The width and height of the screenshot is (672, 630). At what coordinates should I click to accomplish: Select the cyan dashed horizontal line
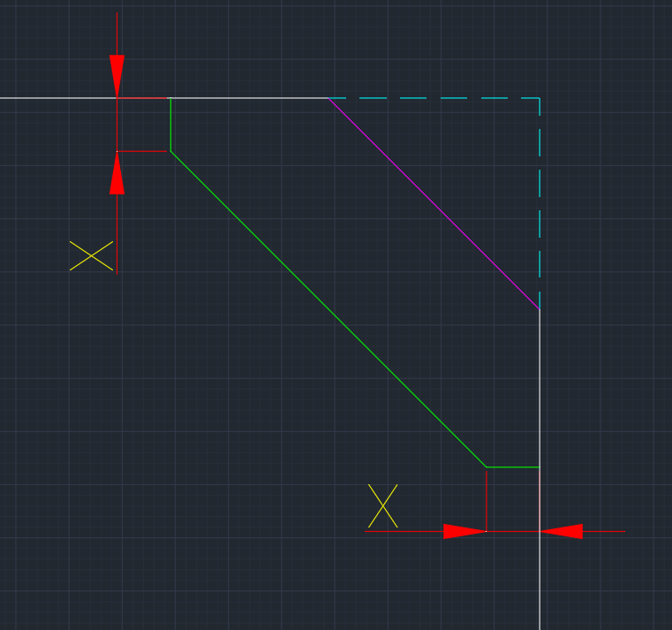tap(434, 98)
